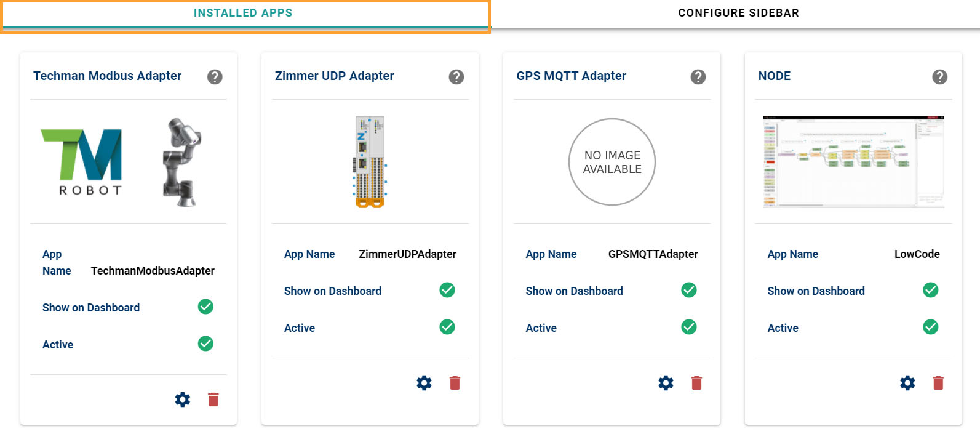Open GPS MQTT Adapter settings gear
Screen dimensions: 980x434
click(666, 383)
